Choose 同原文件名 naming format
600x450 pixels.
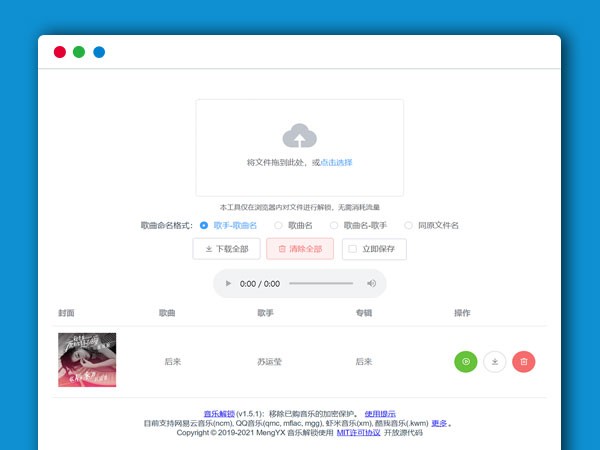click(x=409, y=225)
